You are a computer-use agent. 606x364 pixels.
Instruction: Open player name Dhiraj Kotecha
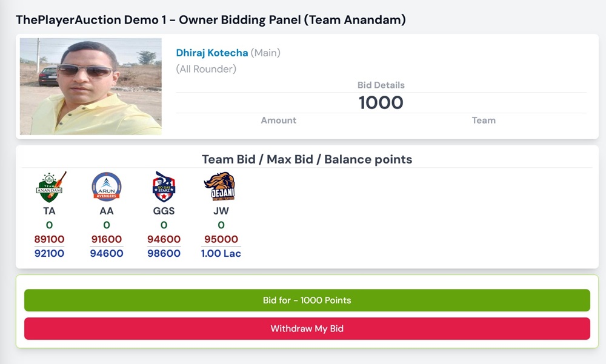(211, 53)
